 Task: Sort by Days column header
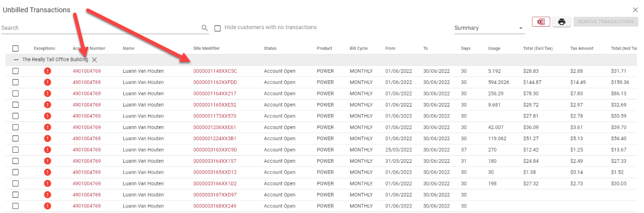click(x=466, y=48)
